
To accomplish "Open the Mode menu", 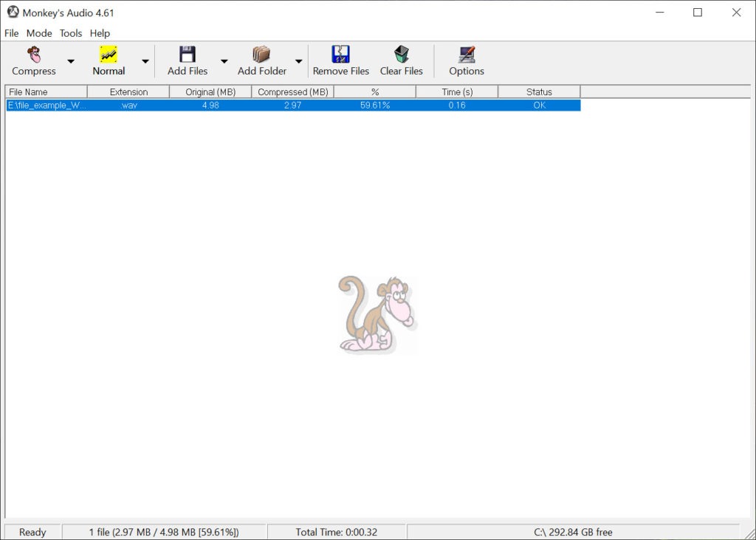I will 39,33.
